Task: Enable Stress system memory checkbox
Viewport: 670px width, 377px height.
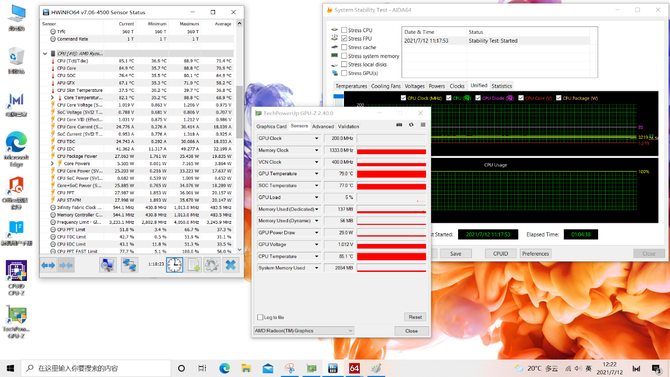Action: pos(344,56)
